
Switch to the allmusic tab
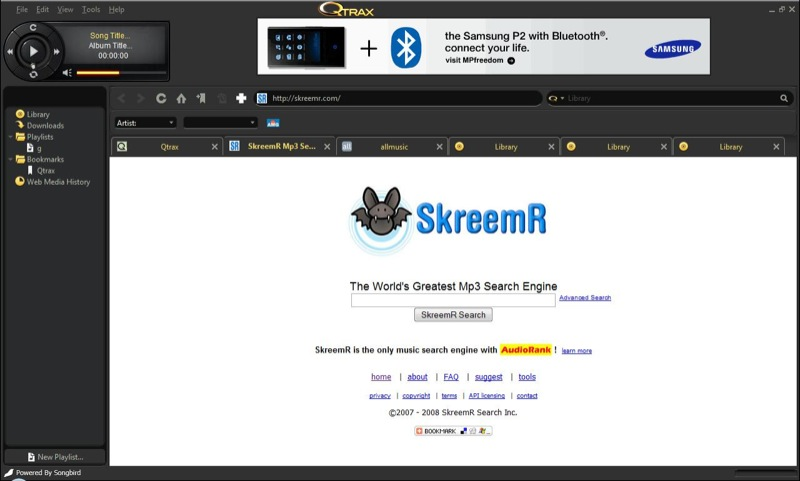click(x=394, y=147)
